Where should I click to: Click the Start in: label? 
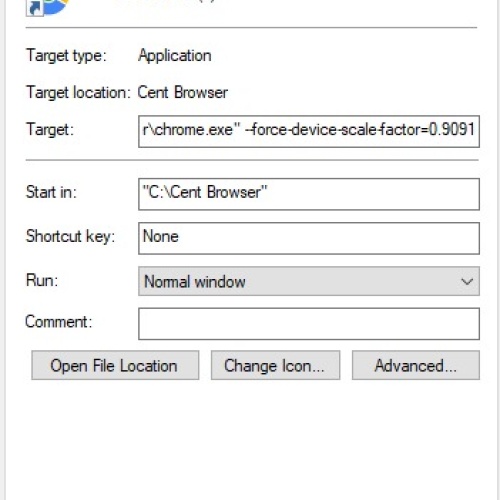pos(51,192)
